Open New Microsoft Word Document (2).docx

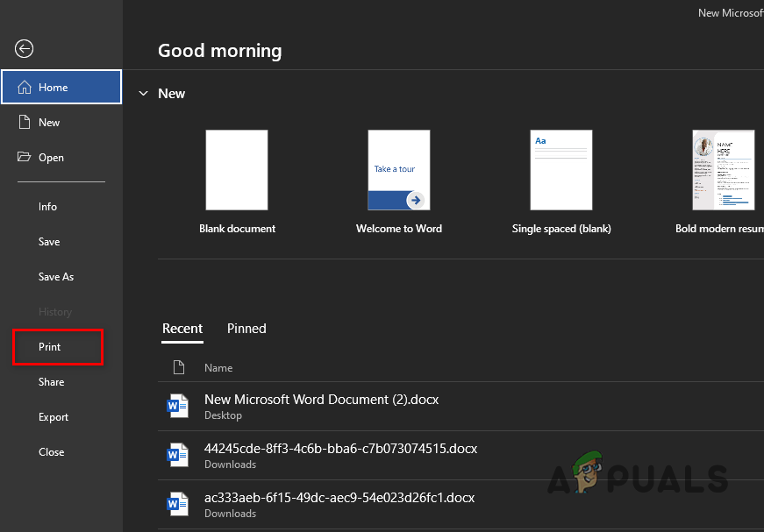click(x=321, y=400)
